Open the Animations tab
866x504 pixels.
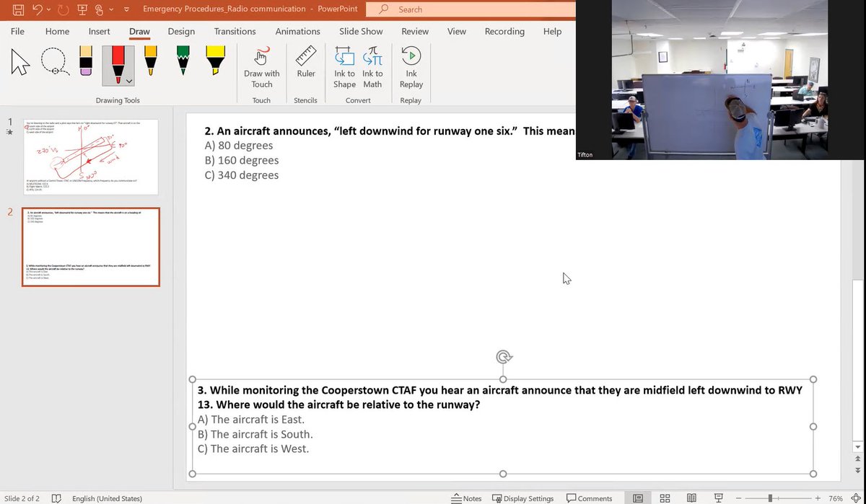click(x=297, y=31)
